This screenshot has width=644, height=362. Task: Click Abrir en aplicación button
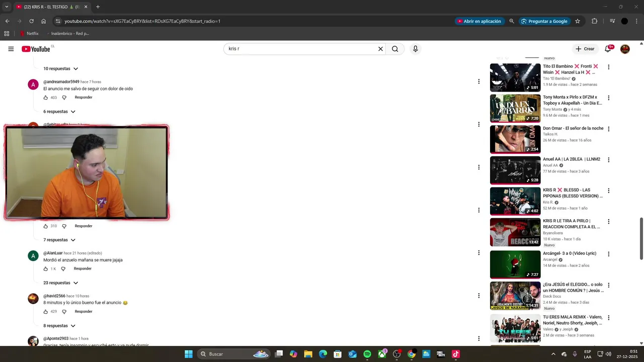click(479, 21)
